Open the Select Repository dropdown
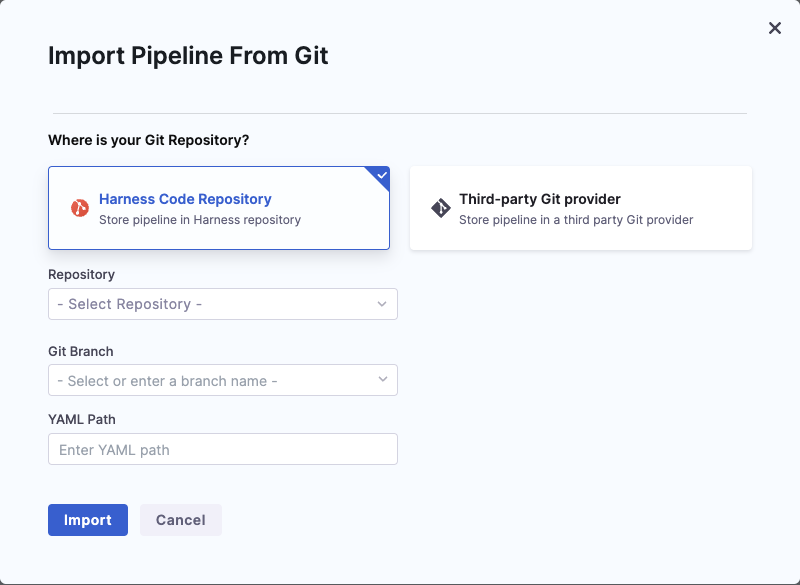The height and width of the screenshot is (585, 800). click(212, 304)
